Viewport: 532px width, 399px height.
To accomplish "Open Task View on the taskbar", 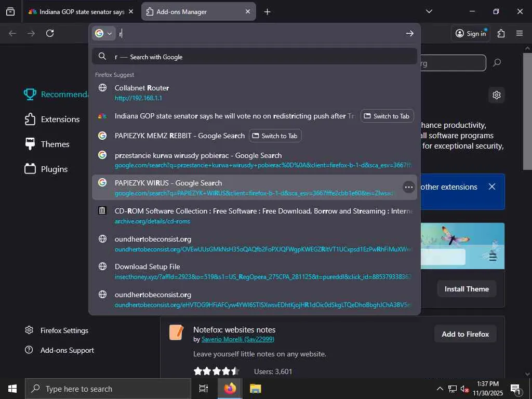I will (x=204, y=389).
